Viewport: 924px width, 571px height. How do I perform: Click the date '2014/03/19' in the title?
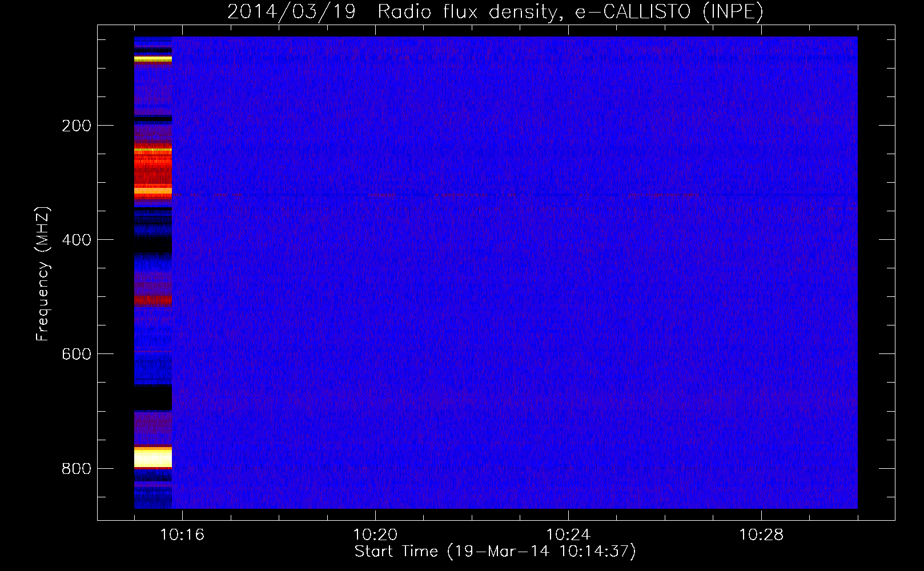(x=291, y=11)
